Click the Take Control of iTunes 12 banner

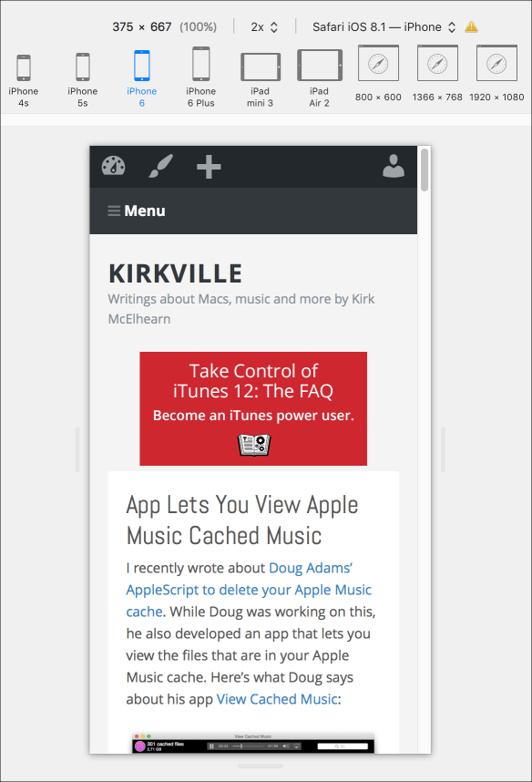tap(253, 408)
